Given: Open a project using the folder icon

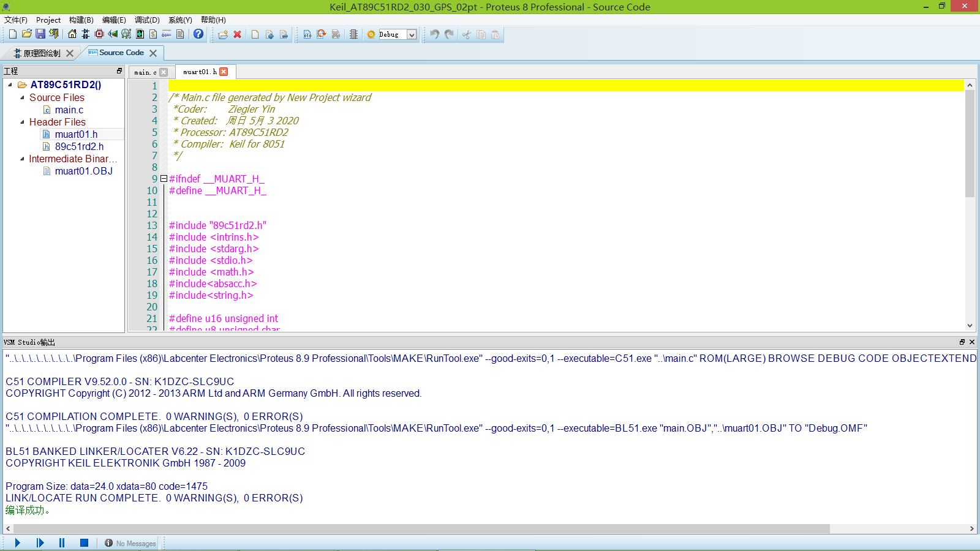Looking at the screenshot, I should 26,34.
